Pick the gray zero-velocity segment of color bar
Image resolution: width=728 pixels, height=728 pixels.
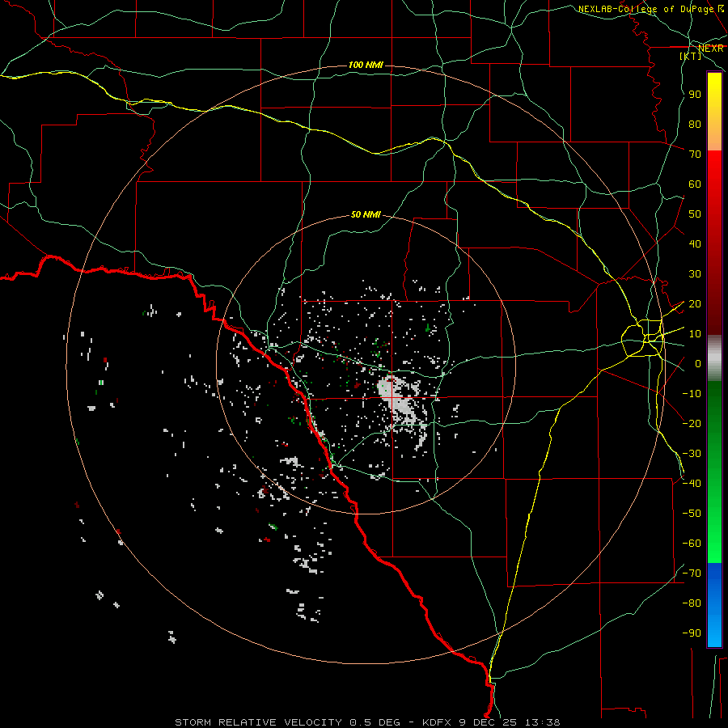(x=714, y=358)
